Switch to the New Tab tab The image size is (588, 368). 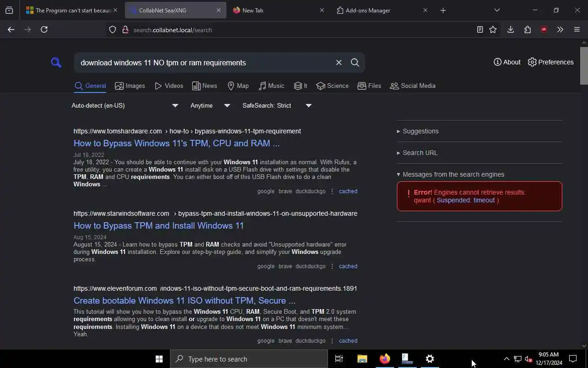point(278,10)
